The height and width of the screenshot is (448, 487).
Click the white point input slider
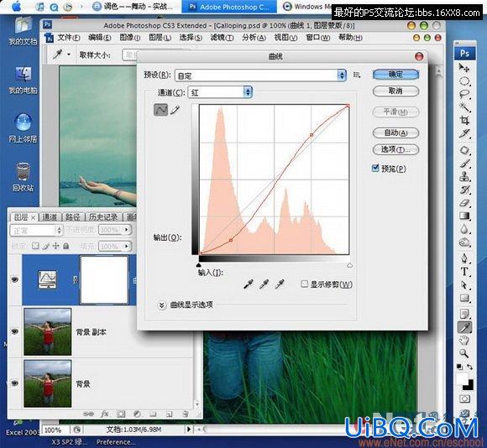[x=350, y=265]
